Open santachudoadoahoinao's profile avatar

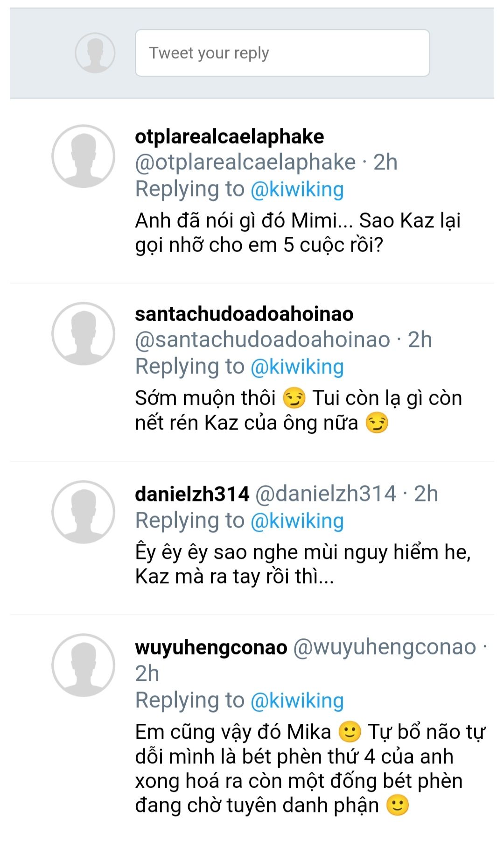[83, 334]
